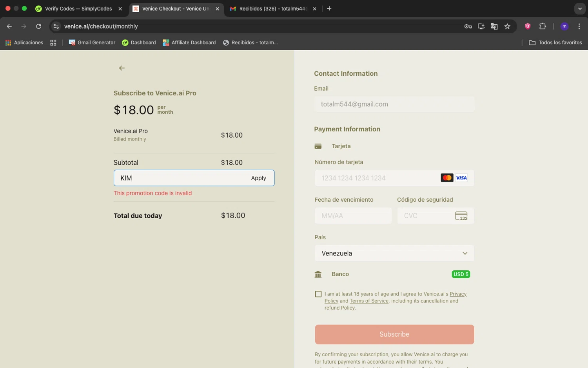Open Gmail Generator bookmark
This screenshot has height=368, width=588.
[x=92, y=42]
